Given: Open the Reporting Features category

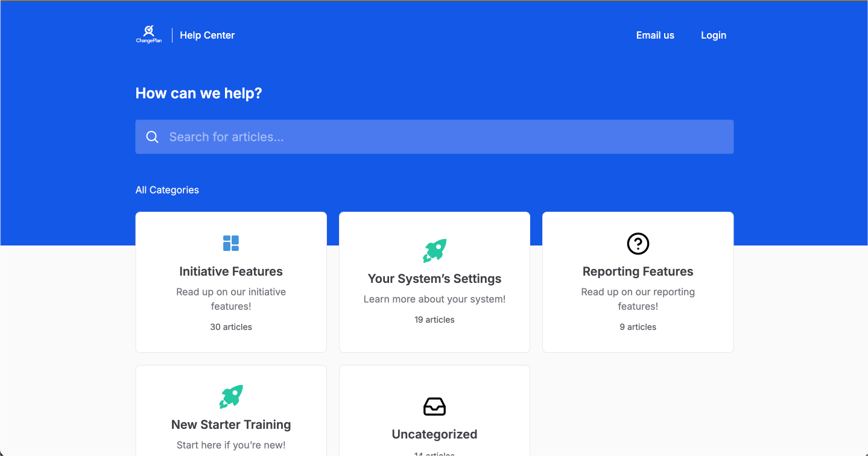Looking at the screenshot, I should tap(638, 271).
